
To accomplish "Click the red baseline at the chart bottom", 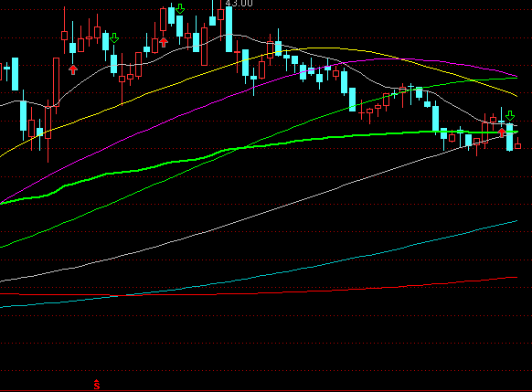I will pyautogui.click(x=266, y=391).
